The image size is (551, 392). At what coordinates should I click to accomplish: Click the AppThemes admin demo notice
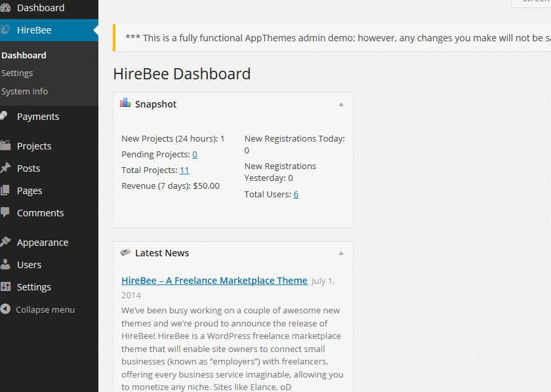333,38
